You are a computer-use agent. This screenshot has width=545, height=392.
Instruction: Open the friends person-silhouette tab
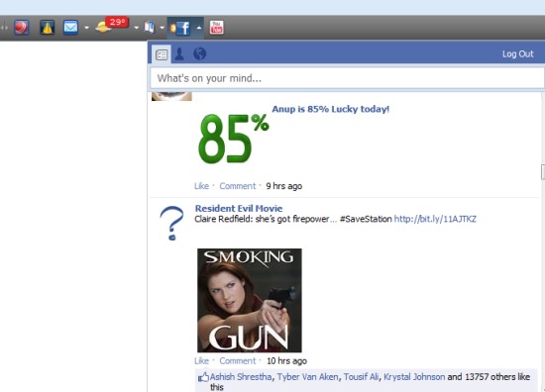point(179,54)
